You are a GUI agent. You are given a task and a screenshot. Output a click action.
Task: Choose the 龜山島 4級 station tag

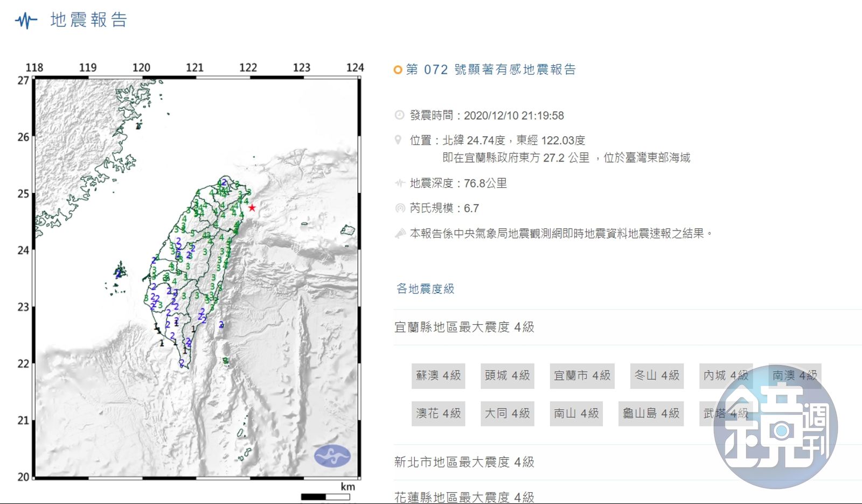coord(651,414)
